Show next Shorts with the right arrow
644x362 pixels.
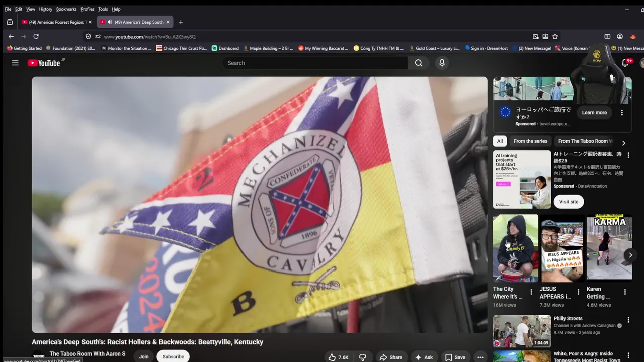[x=630, y=255]
